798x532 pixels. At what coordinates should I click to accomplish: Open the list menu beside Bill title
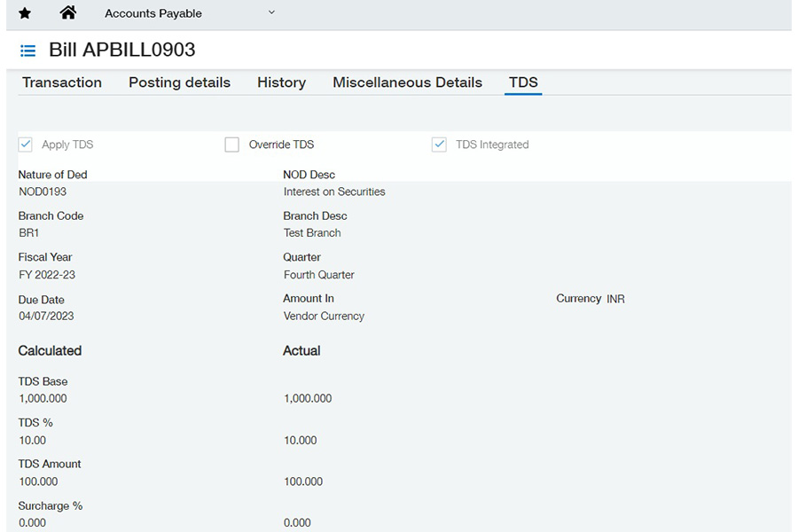27,51
